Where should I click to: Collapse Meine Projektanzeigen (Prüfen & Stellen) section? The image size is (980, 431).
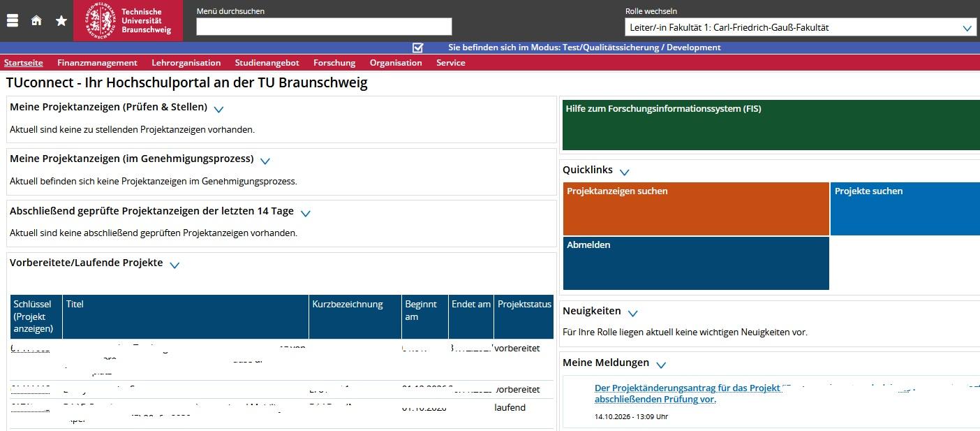coord(218,109)
